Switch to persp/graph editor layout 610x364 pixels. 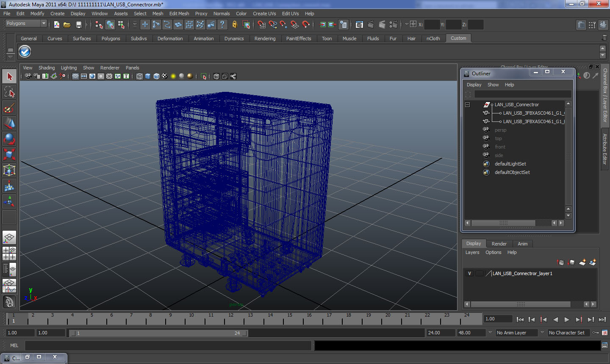pos(9,286)
